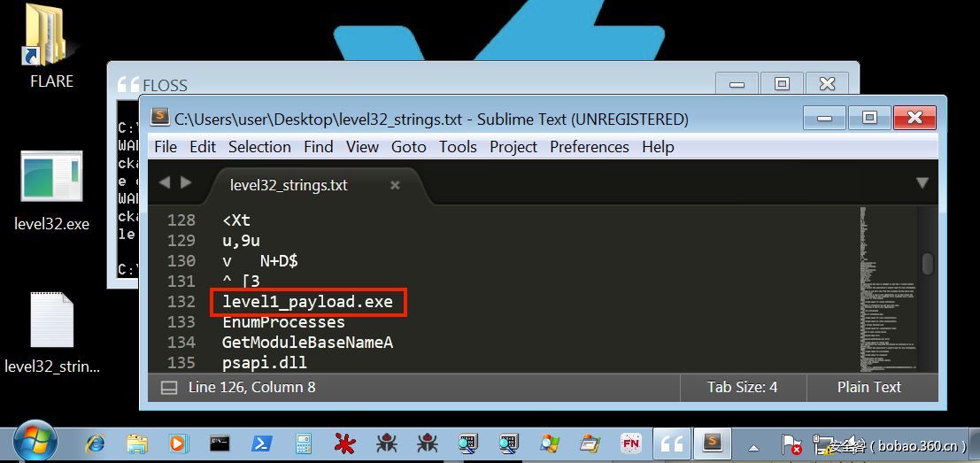This screenshot has height=463, width=980.
Task: Open the Plain Text syntax selector
Action: coord(868,388)
